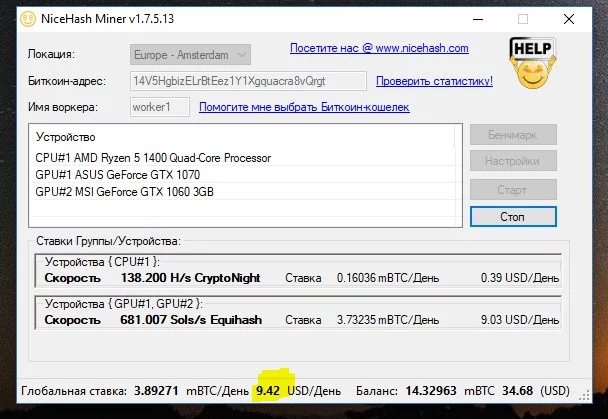Maximize the NiceHash Miner window

(x=523, y=19)
